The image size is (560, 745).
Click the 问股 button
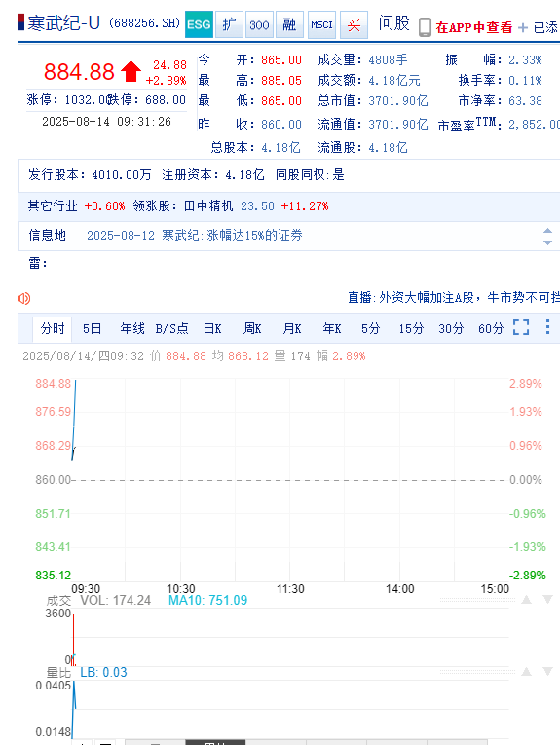[x=393, y=23]
